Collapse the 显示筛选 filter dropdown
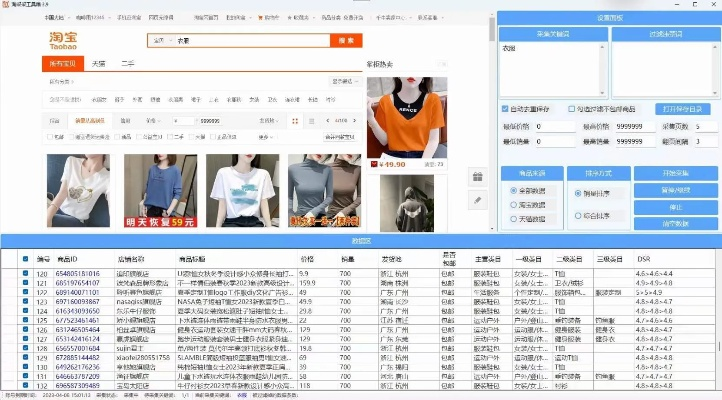Viewport: 722px width, 400px height. (x=345, y=81)
